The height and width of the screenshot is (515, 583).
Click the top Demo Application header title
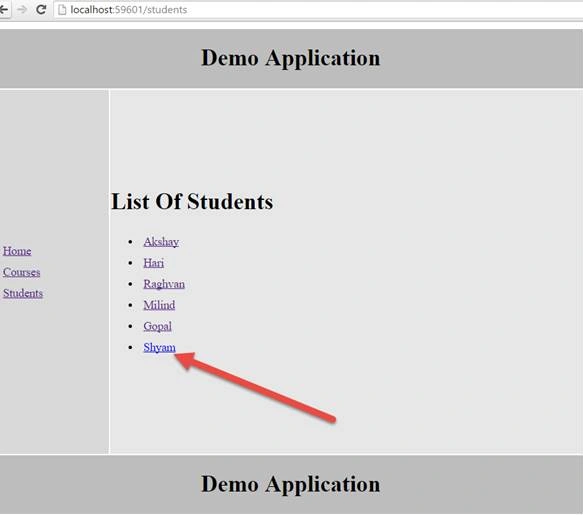pos(291,58)
